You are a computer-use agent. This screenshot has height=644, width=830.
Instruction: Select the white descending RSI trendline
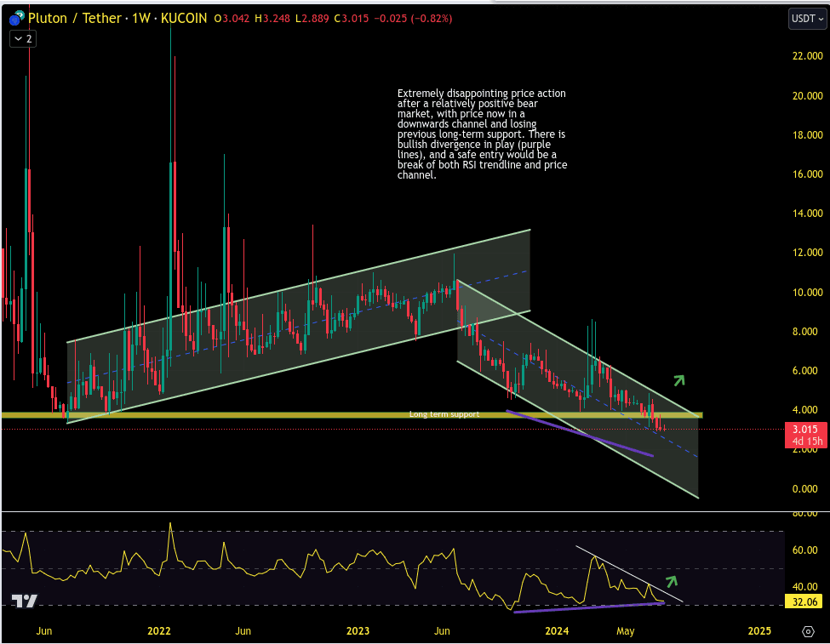(x=629, y=573)
